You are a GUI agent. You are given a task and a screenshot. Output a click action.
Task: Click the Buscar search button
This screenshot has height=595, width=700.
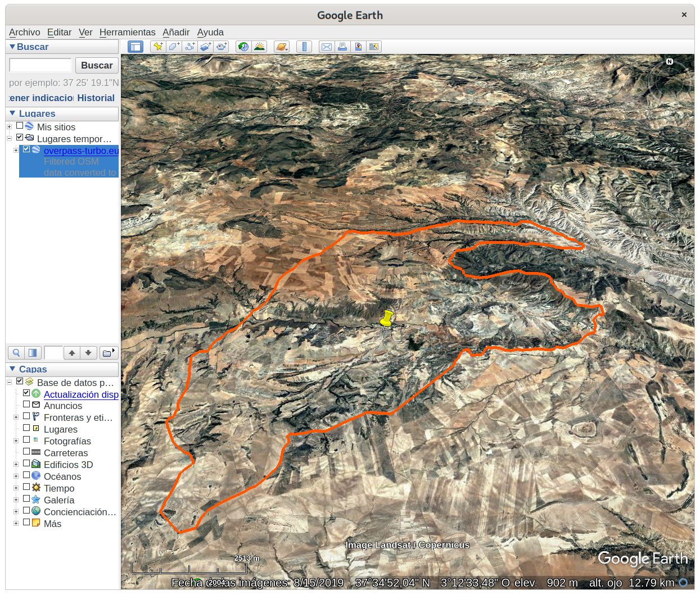coord(97,65)
